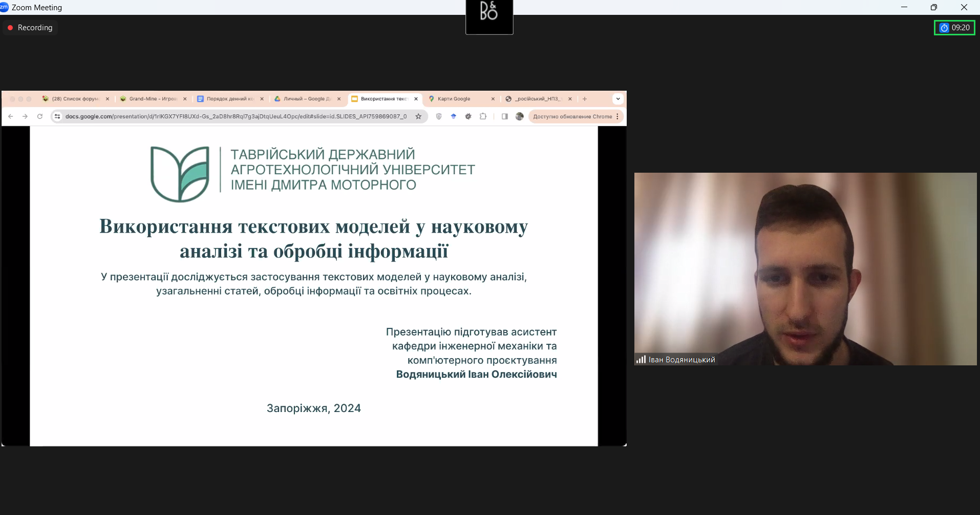The width and height of the screenshot is (980, 515).
Task: Click the gear-shaped extension icon in Chrome
Action: (x=468, y=116)
